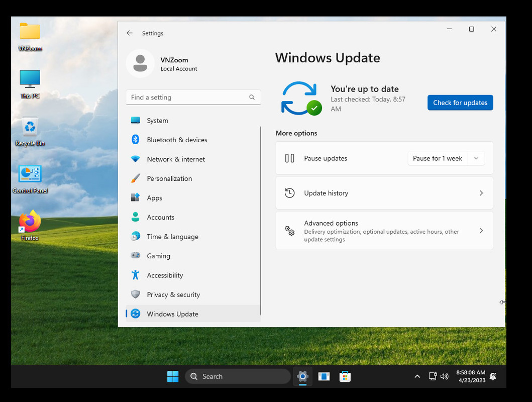The image size is (532, 402).
Task: Click the Check for updates button
Action: click(x=460, y=103)
